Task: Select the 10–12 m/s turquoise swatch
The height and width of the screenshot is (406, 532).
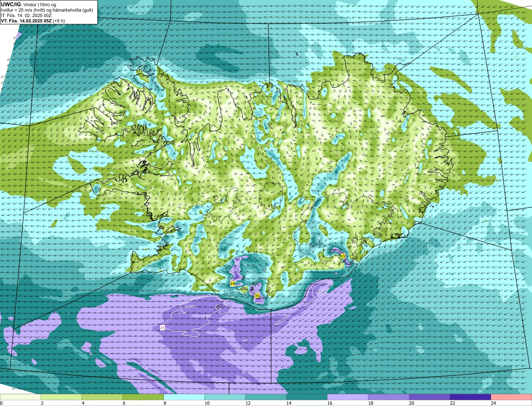Action: tap(225, 397)
